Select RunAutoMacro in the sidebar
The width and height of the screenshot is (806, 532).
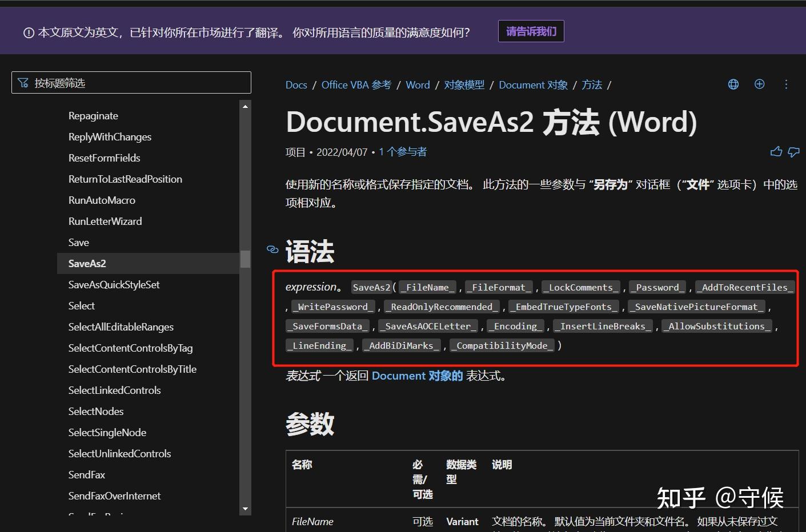(x=102, y=200)
